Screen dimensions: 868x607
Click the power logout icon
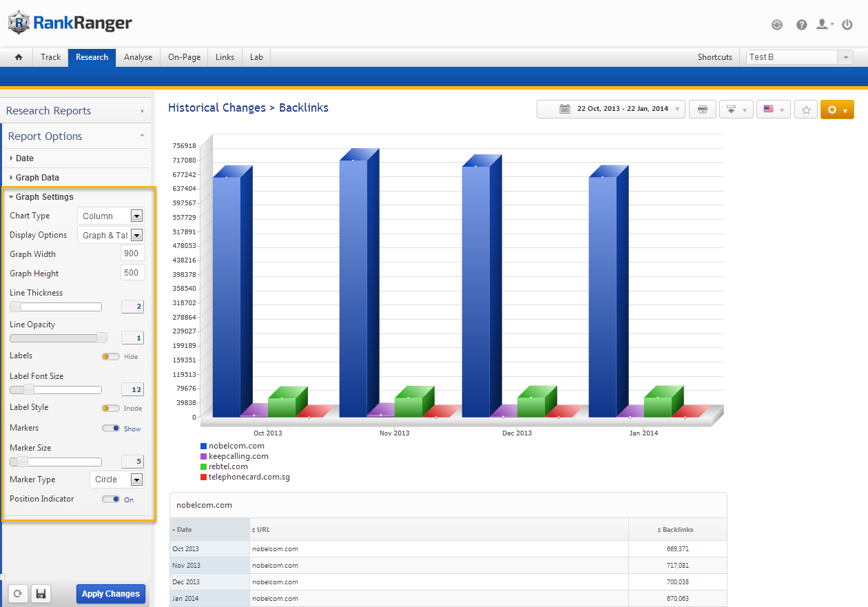[847, 25]
